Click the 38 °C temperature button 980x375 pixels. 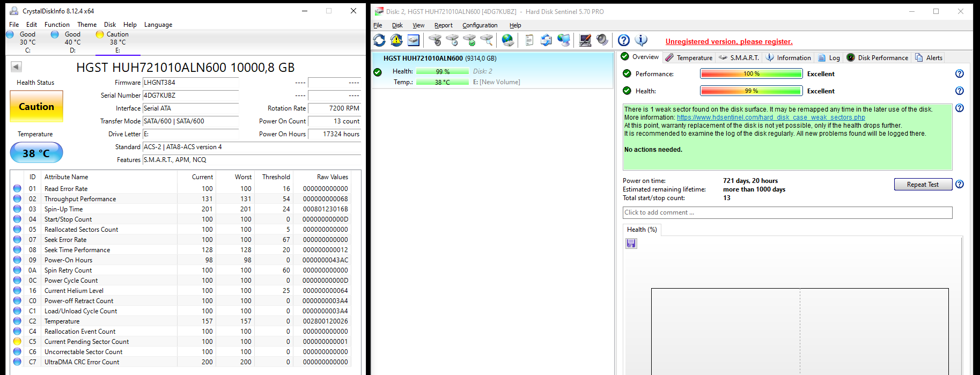36,153
